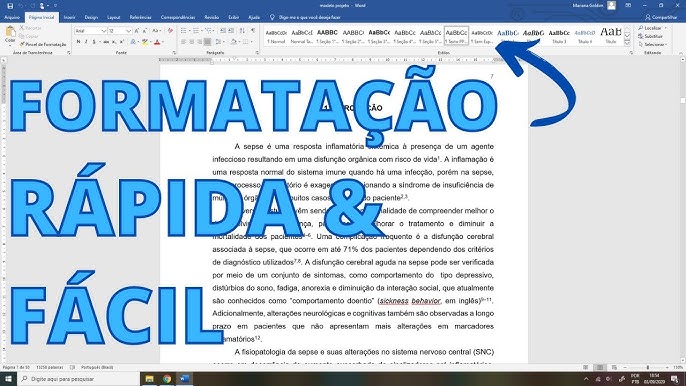Activate Pincel de Formatação format painter
The width and height of the screenshot is (686, 386).
point(43,44)
